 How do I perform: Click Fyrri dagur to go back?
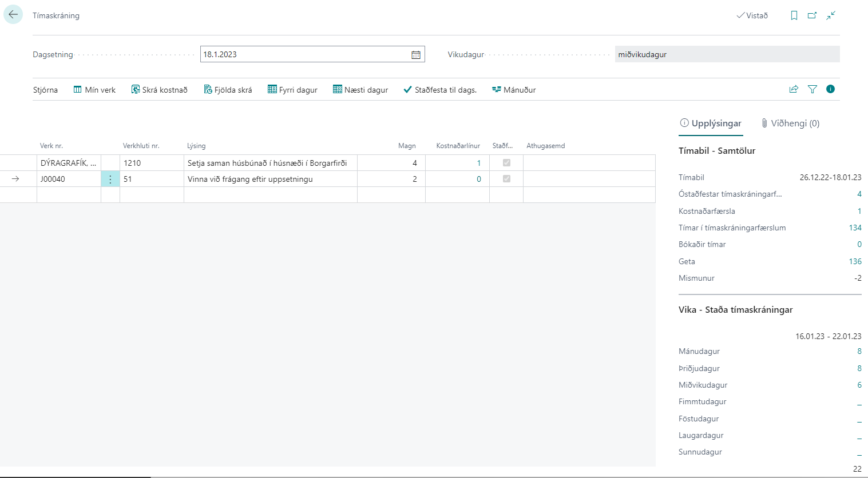[x=292, y=90]
